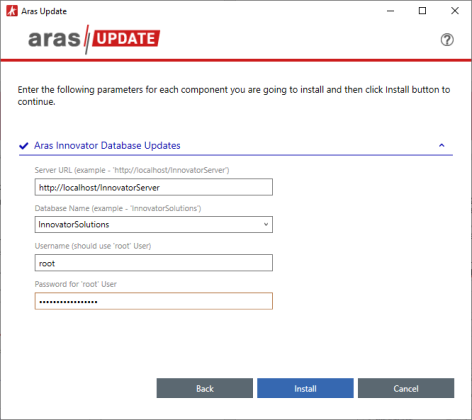Click the Server URL example label
The height and width of the screenshot is (420, 472).
pos(132,170)
